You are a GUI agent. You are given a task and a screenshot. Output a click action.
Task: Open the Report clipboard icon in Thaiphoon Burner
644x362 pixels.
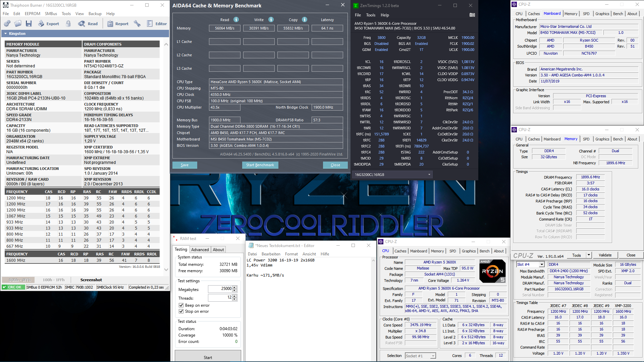110,23
